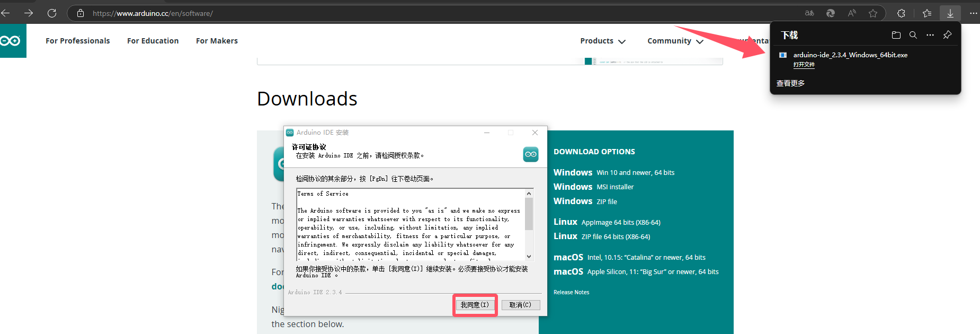Image resolution: width=980 pixels, height=334 pixels.
Task: Click the translate page icon
Action: coord(809,13)
